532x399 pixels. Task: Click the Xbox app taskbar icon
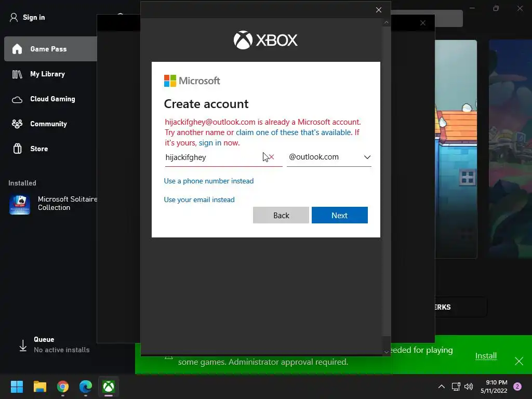coord(109,387)
